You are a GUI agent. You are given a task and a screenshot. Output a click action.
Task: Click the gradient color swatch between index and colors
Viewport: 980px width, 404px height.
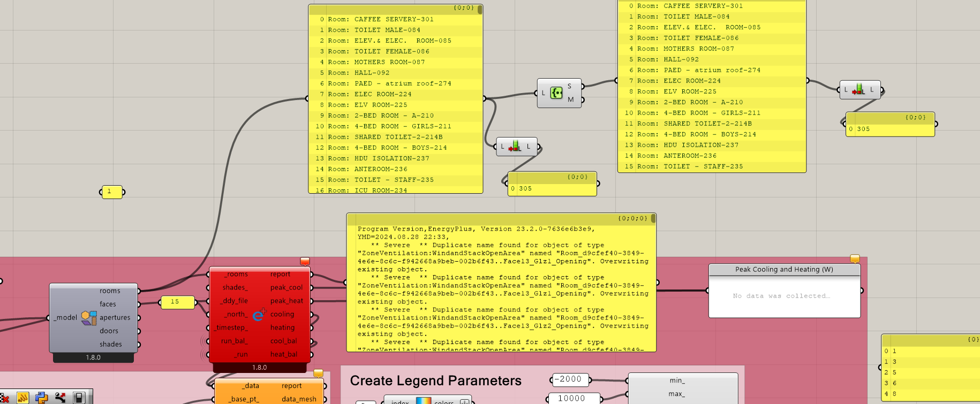click(x=423, y=401)
